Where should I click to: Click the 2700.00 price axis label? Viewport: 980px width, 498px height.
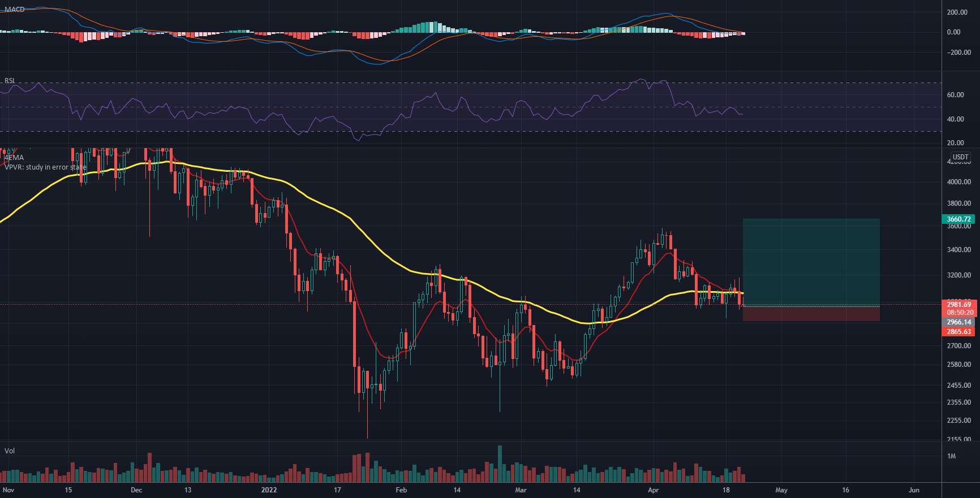coord(958,346)
